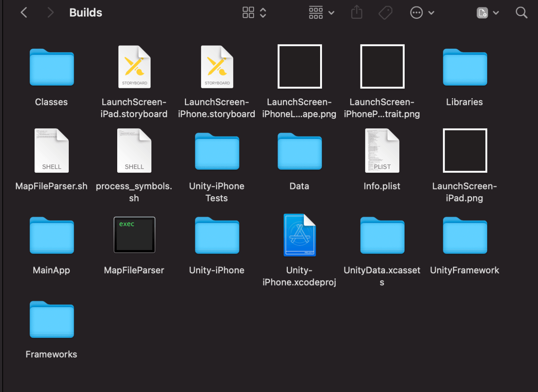Click the "Frameworks" name label
538x392 pixels.
[x=51, y=355]
